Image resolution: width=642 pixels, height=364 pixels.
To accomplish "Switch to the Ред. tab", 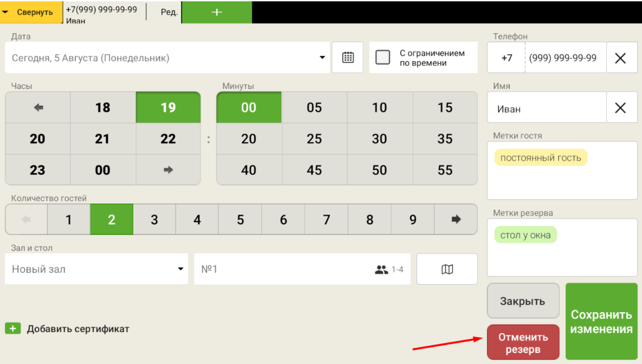I will pyautogui.click(x=169, y=12).
